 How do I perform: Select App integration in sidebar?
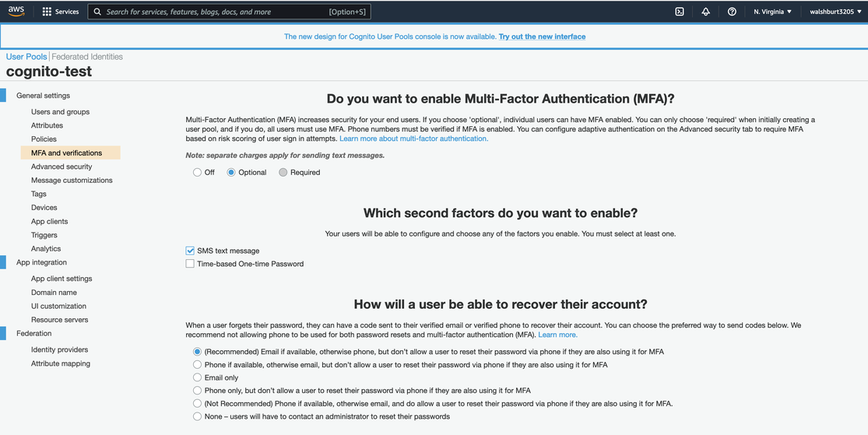41,262
